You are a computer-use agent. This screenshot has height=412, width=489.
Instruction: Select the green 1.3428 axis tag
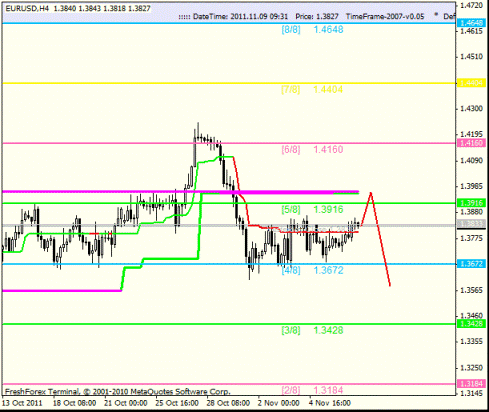(x=470, y=324)
